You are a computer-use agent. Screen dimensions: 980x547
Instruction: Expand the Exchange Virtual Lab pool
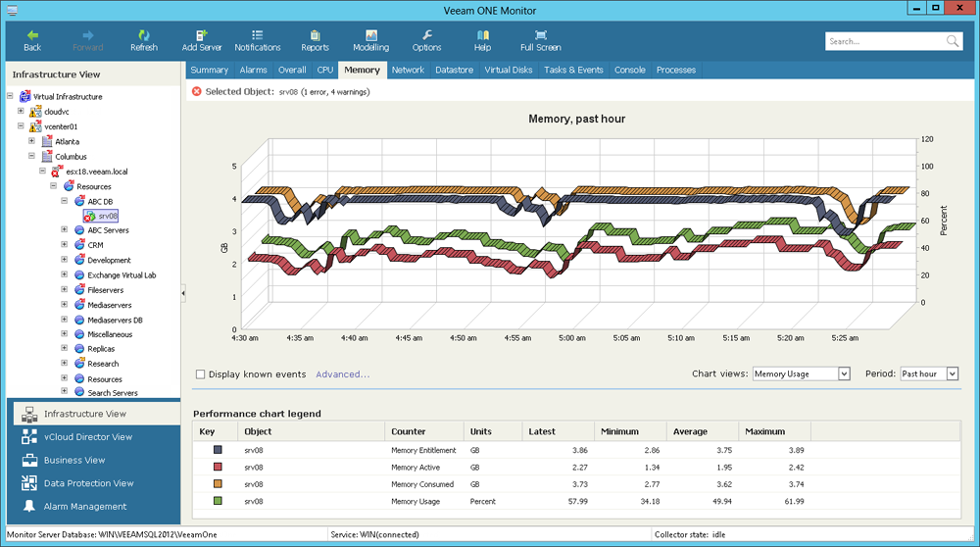[x=65, y=274]
